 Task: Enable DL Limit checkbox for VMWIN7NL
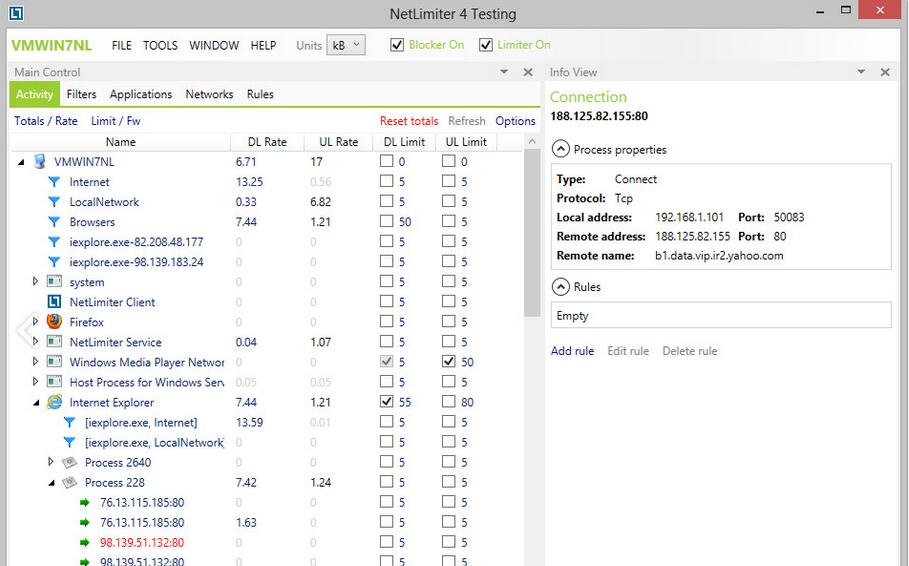(387, 161)
